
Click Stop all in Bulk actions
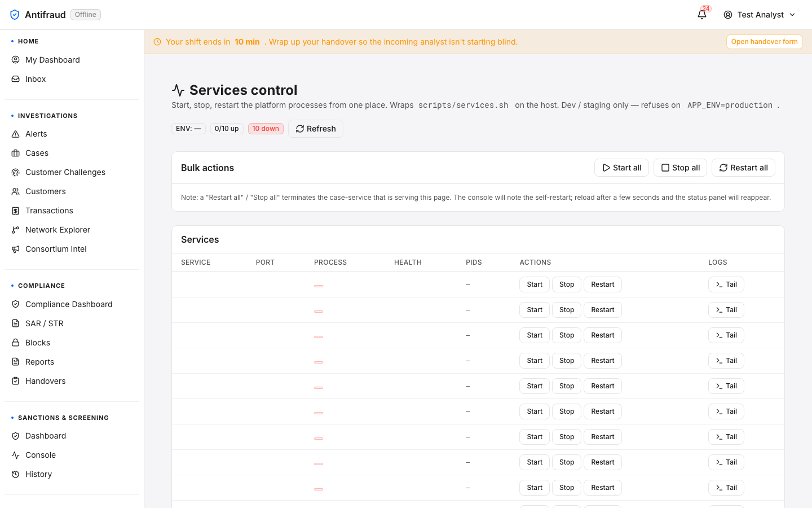(x=680, y=168)
